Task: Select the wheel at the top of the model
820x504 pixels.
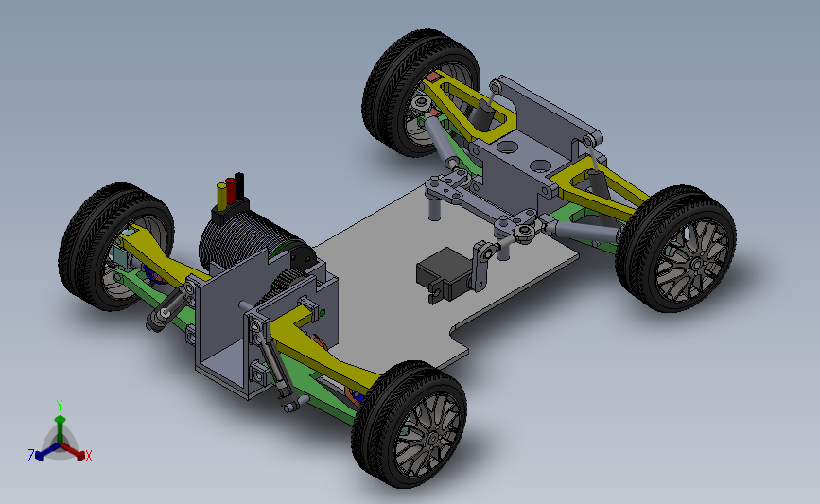Action: [x=420, y=93]
